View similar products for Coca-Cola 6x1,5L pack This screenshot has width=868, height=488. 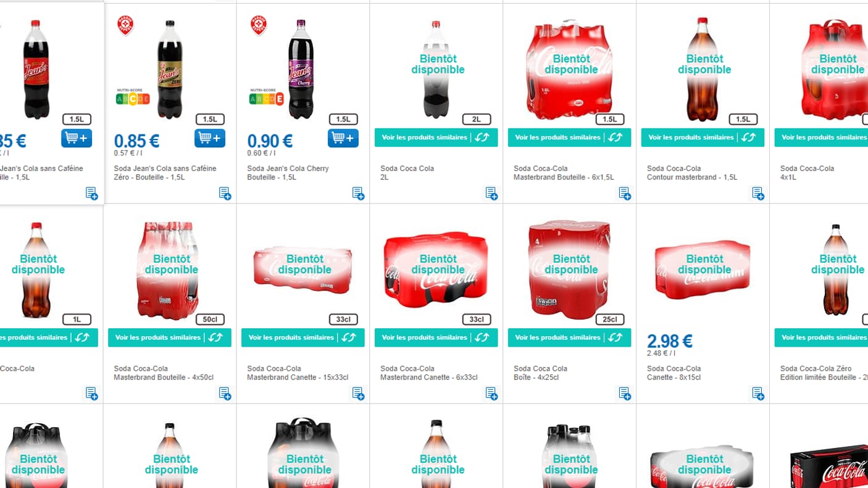click(569, 138)
